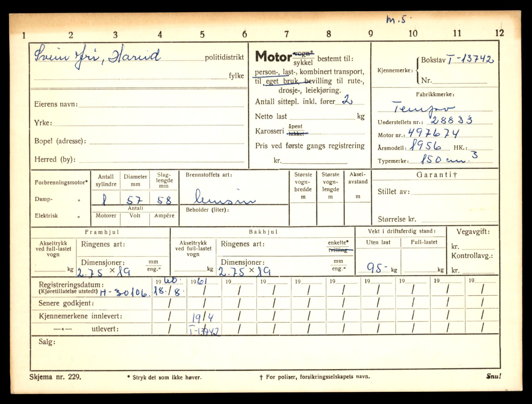532x404 pixels.
Task: Click the Antall sylindre value cell
Action: [105, 200]
